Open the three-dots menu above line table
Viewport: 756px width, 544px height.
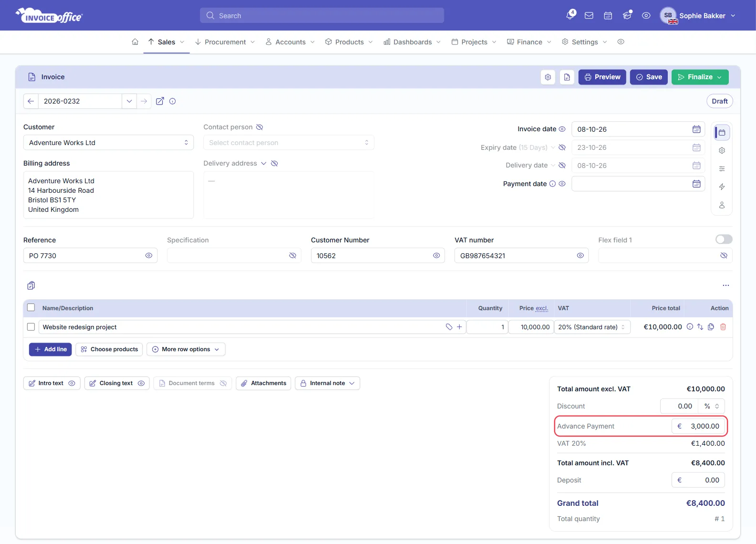[726, 285]
